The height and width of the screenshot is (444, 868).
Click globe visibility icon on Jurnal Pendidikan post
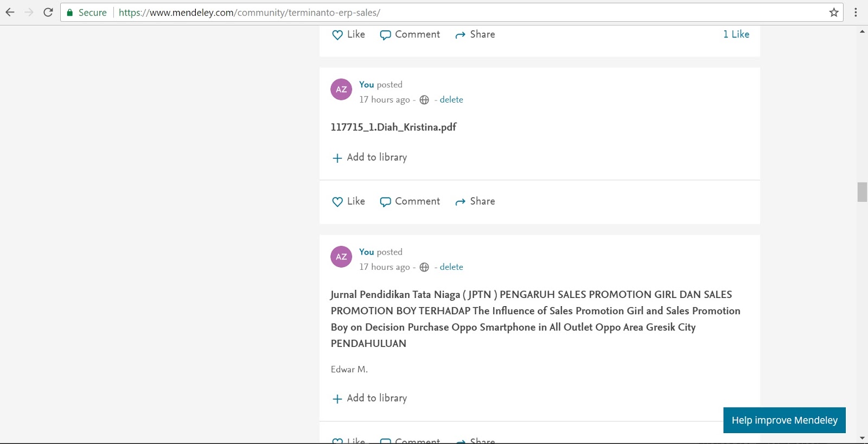click(424, 267)
